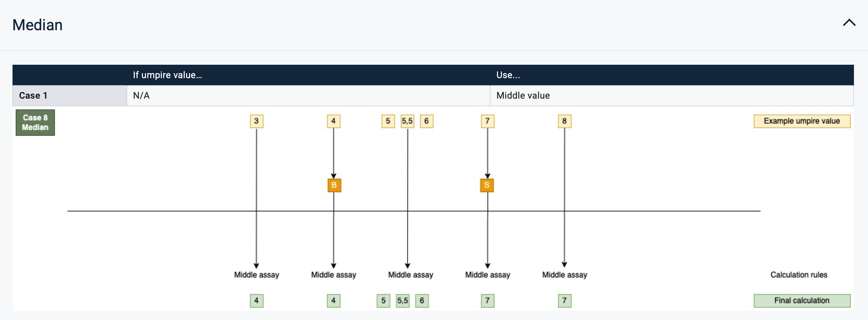Click the 'Use...' column header
Screen dimensions: 868x320
508,75
